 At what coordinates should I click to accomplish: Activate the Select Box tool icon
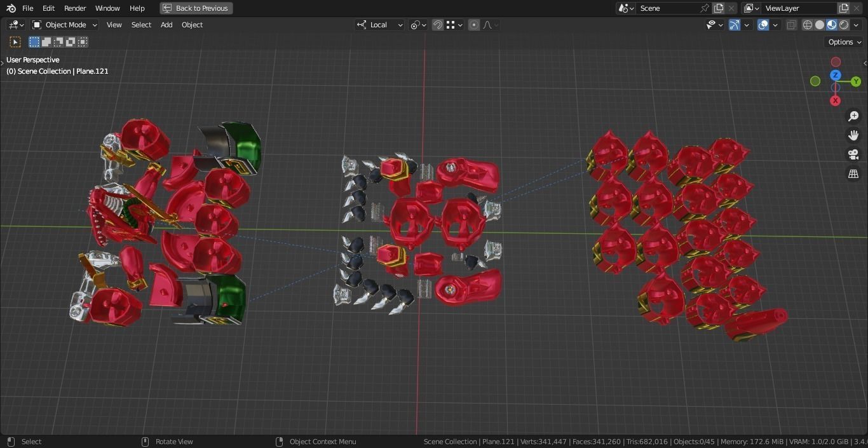(x=15, y=42)
